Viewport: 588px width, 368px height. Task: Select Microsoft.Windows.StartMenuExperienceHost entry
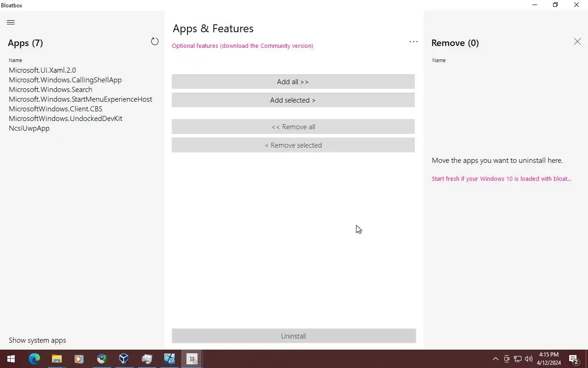(x=80, y=99)
